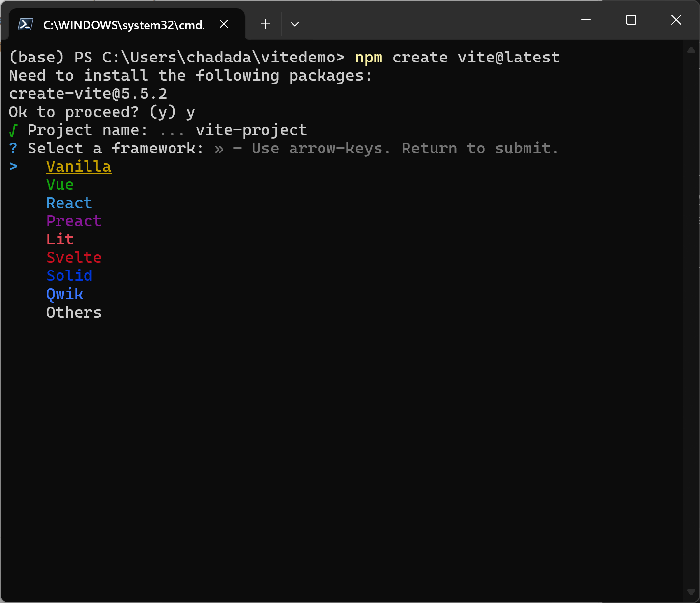Choose the Vanilla framework option
Viewport: 700px width, 603px height.
[79, 167]
